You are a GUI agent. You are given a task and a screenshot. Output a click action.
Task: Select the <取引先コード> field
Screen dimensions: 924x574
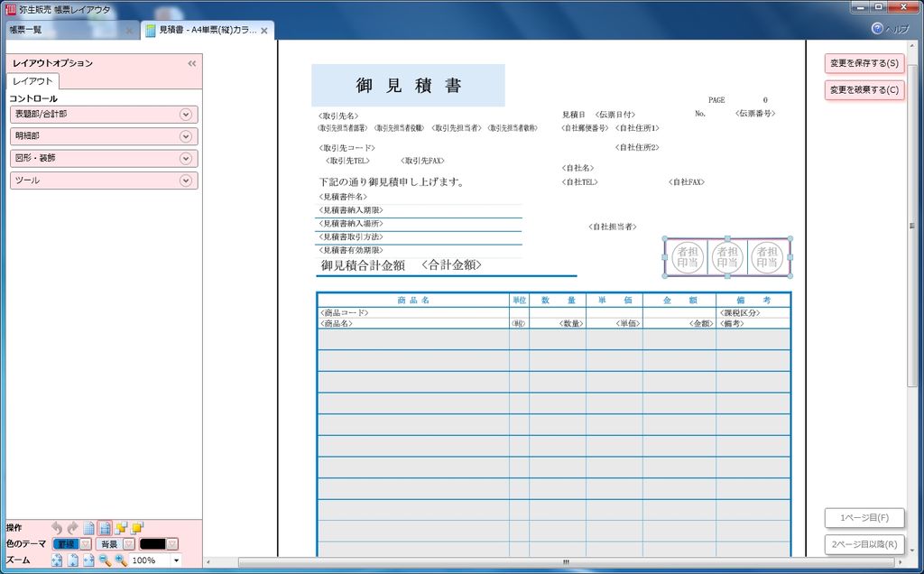coord(346,148)
